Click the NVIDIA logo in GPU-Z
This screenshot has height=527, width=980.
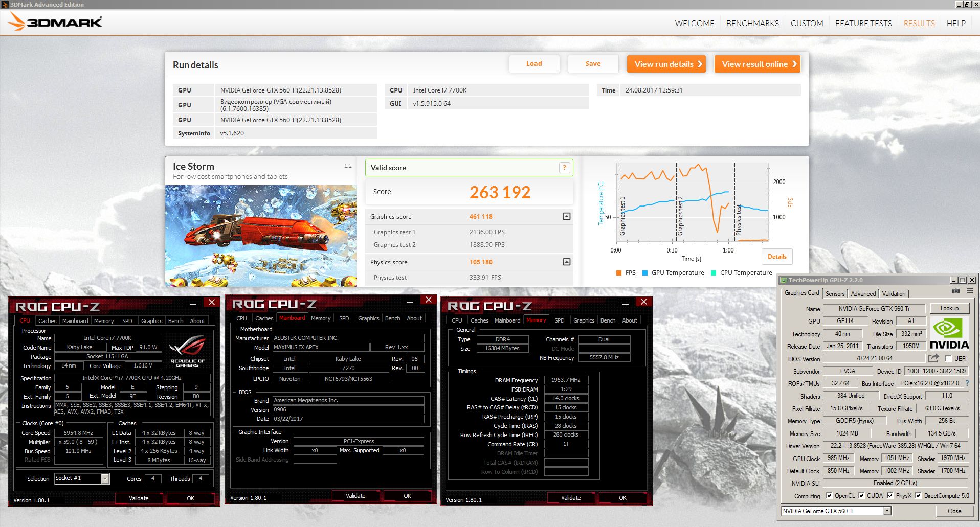(949, 334)
